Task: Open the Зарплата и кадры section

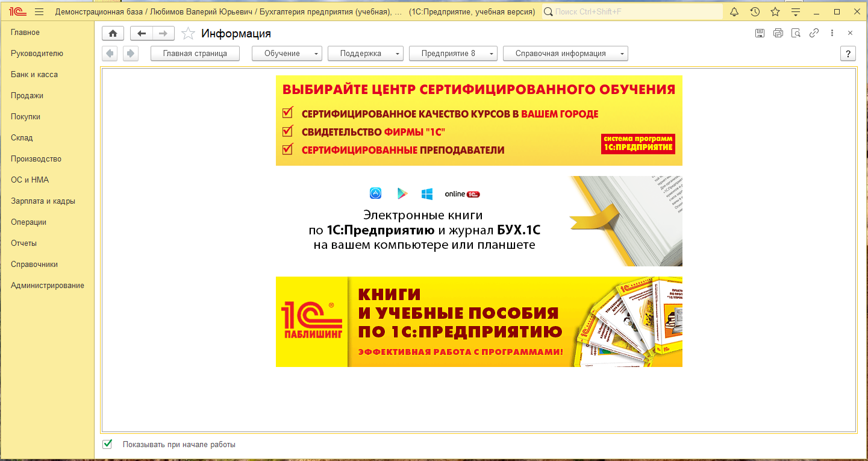Action: pos(43,201)
